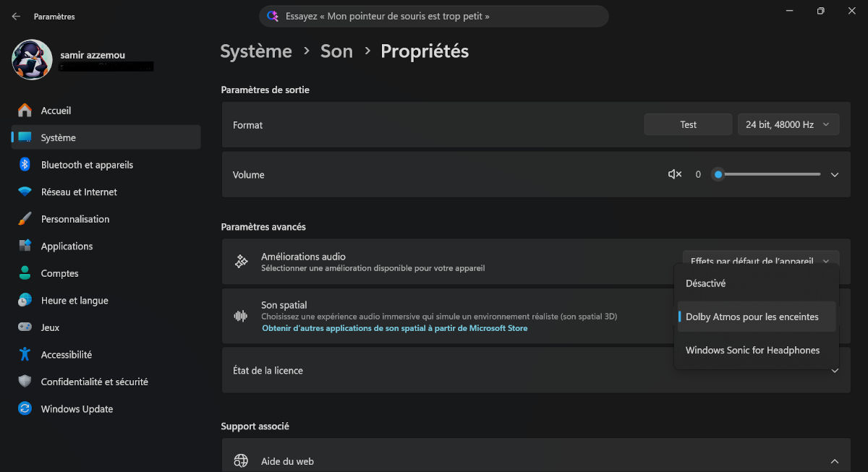Open the Microsoft Store spatial sound link
The height and width of the screenshot is (472, 868).
395,328
